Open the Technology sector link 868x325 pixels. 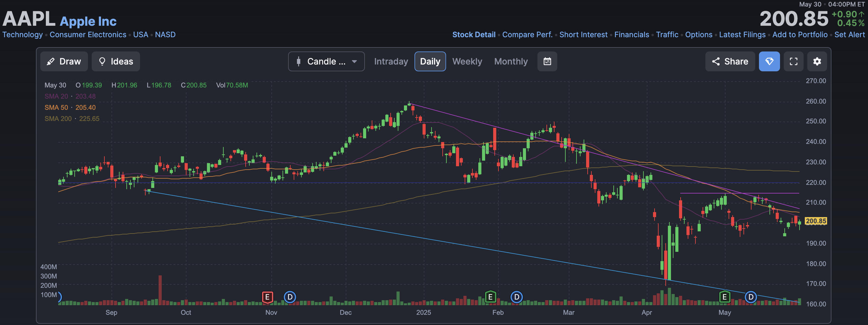pyautogui.click(x=23, y=34)
